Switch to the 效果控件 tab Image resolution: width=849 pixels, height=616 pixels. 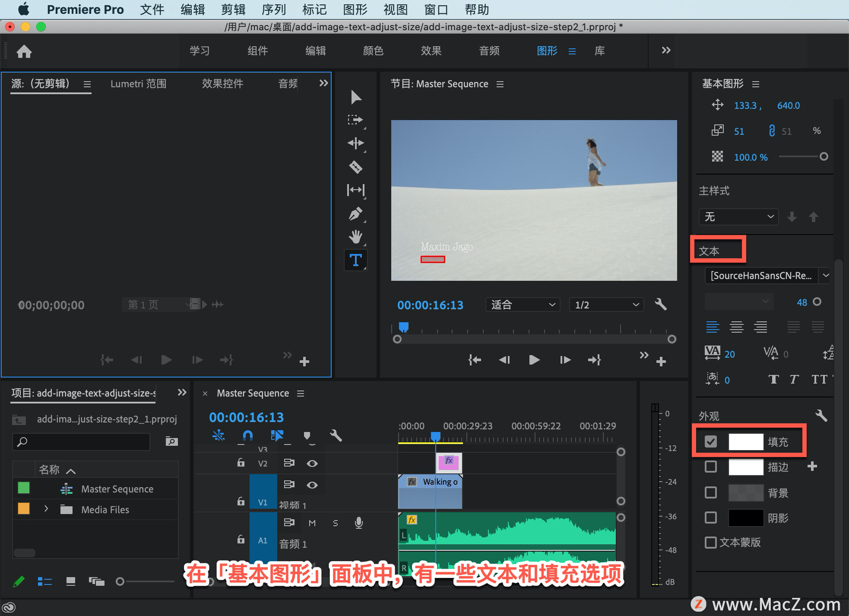[222, 84]
